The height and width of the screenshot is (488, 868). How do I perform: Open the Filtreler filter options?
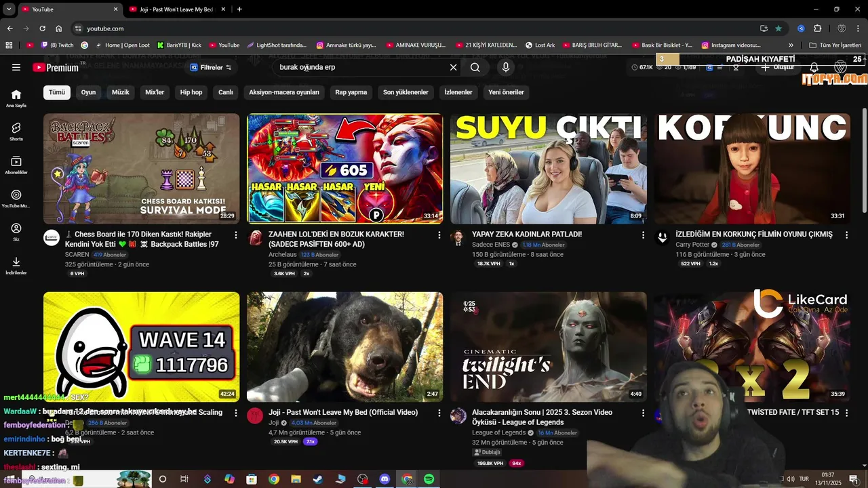point(212,67)
